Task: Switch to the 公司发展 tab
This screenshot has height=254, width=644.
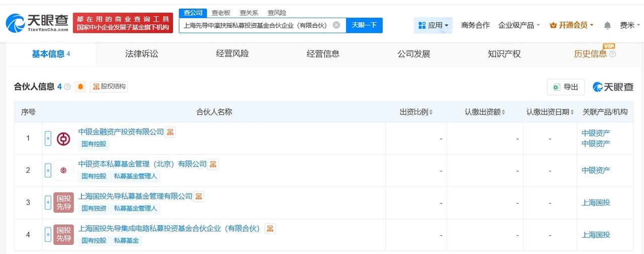Action: click(414, 54)
